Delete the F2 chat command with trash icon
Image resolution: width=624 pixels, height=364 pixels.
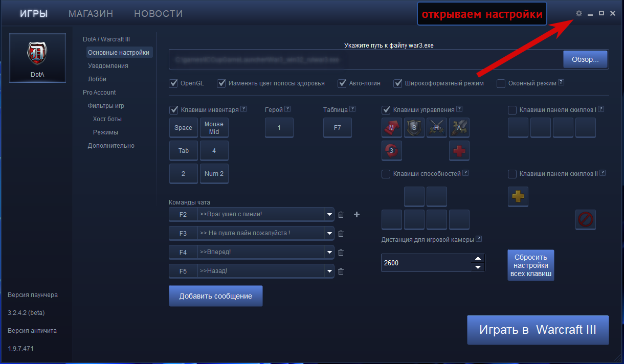tap(341, 215)
